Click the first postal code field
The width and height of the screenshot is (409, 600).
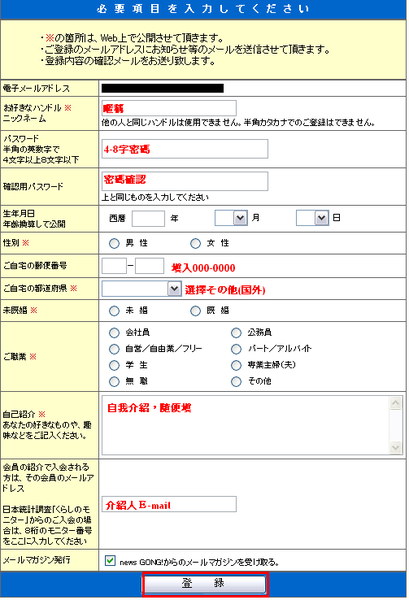tap(114, 266)
